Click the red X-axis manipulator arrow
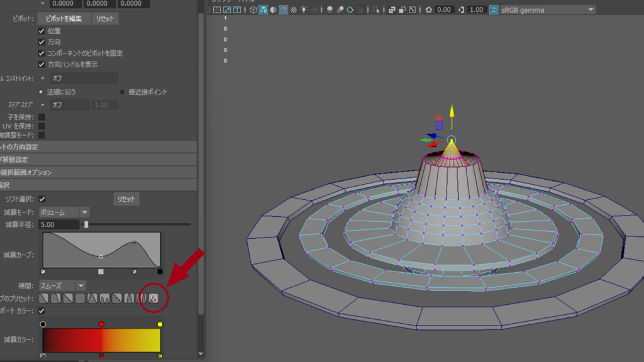This screenshot has width=644, height=362. (x=432, y=145)
